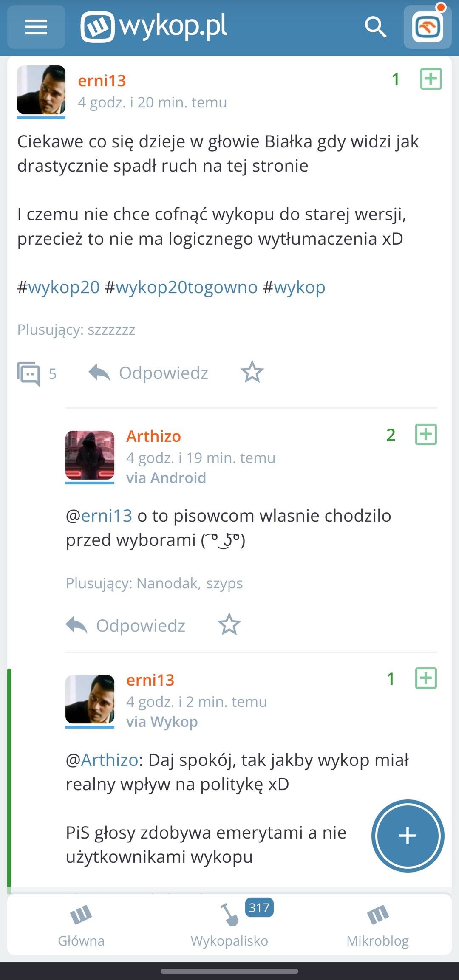Tap the wykop.pl logo
459x980 pixels.
(154, 27)
